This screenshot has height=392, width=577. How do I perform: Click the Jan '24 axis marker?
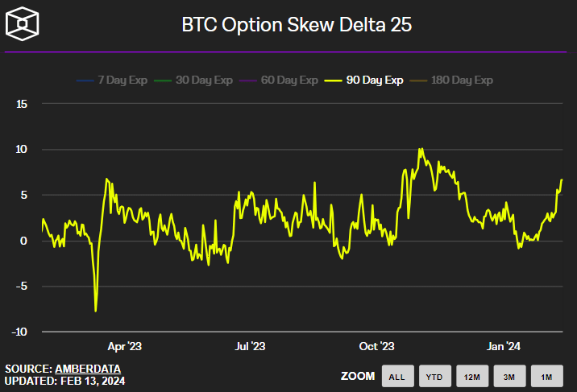point(504,346)
